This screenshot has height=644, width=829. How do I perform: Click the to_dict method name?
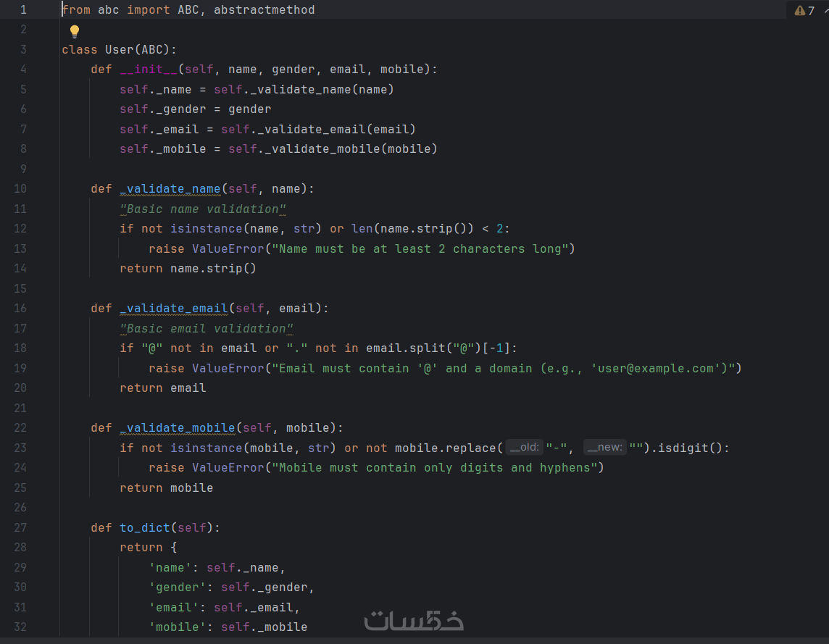[x=145, y=527]
